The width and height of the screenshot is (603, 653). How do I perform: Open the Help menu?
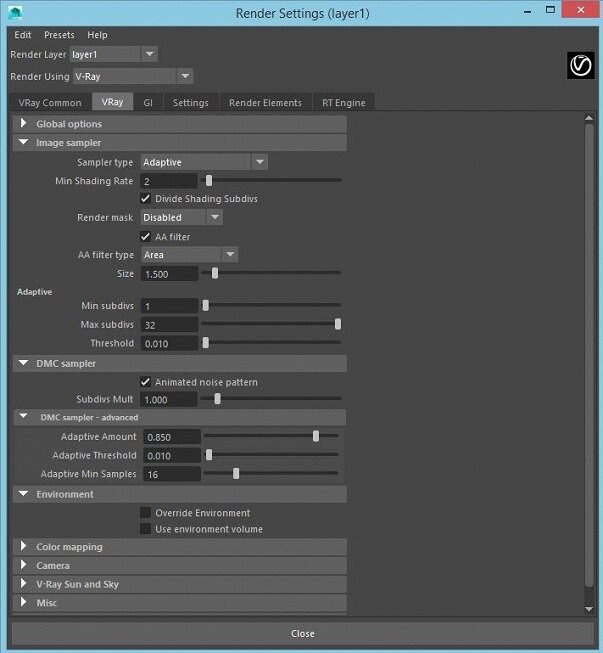coord(97,35)
